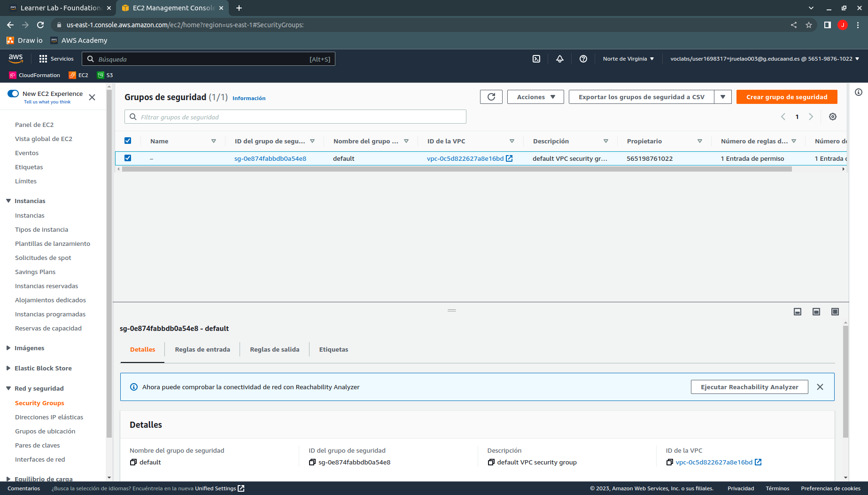Open the S3 favorites shortcut
The height and width of the screenshot is (495, 868).
pos(105,75)
